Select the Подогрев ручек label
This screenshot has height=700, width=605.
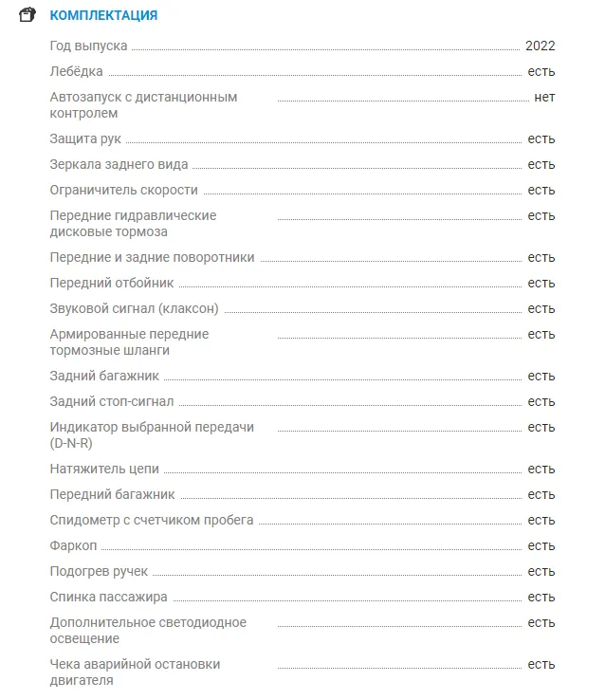(99, 571)
